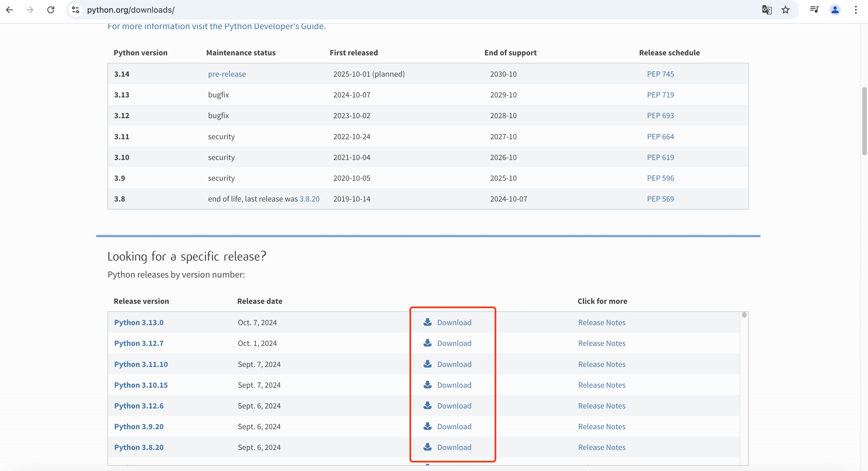
Task: Select the end of life status text
Action: click(264, 199)
